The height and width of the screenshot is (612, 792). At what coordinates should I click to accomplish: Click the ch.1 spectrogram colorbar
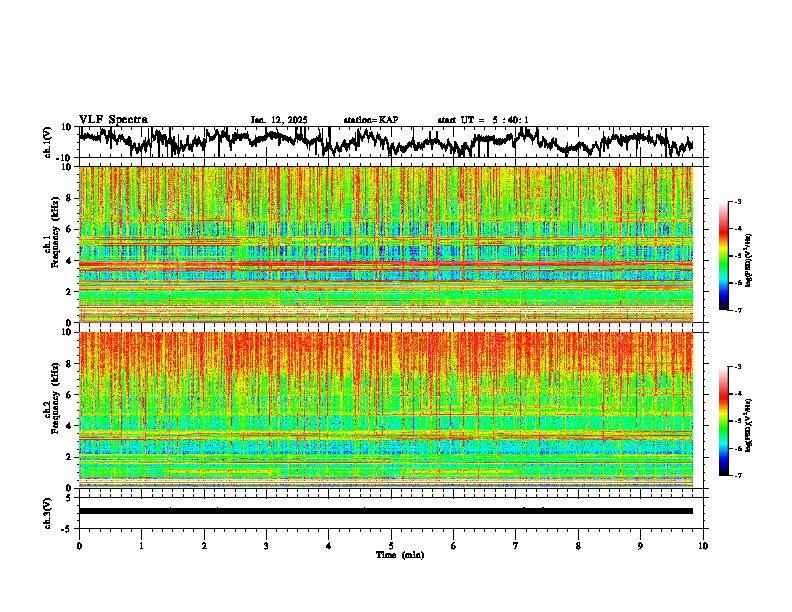(724, 256)
